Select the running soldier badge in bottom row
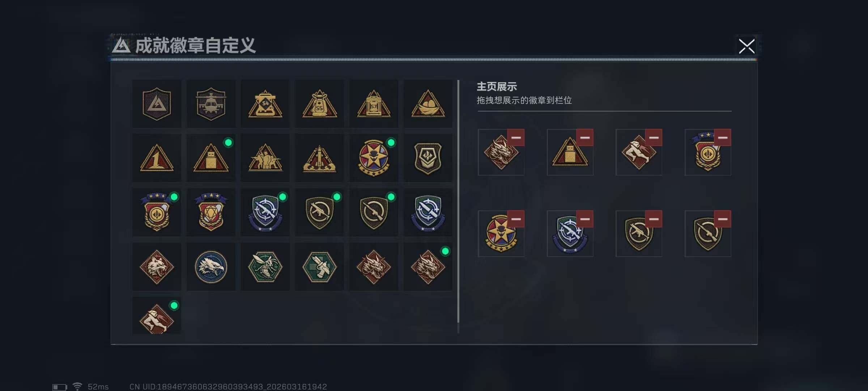Screen dimensions: 868x391 [157, 316]
